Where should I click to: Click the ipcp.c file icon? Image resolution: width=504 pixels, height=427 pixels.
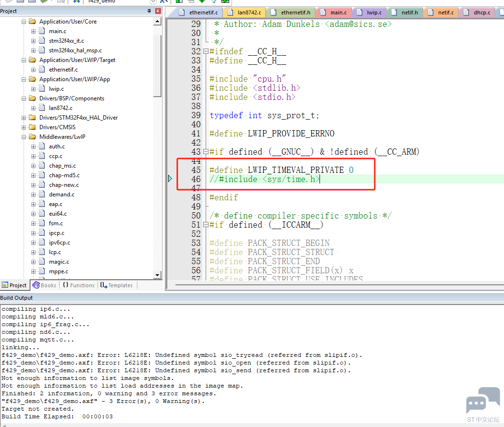click(42, 233)
